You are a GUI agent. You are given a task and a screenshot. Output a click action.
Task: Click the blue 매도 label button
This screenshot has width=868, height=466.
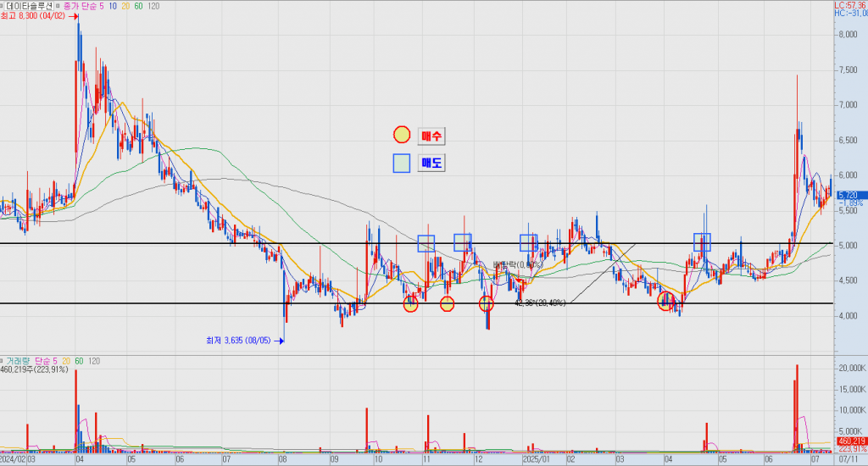tap(431, 163)
